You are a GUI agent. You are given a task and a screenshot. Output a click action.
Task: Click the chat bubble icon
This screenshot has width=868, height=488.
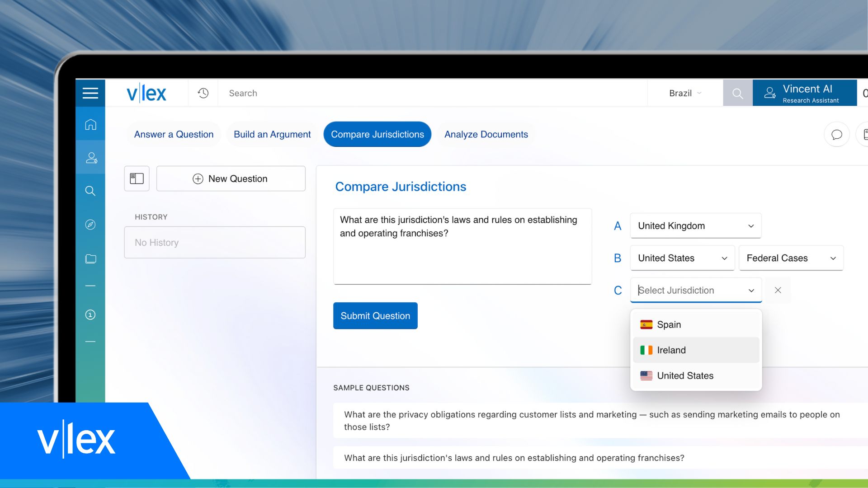coord(836,134)
